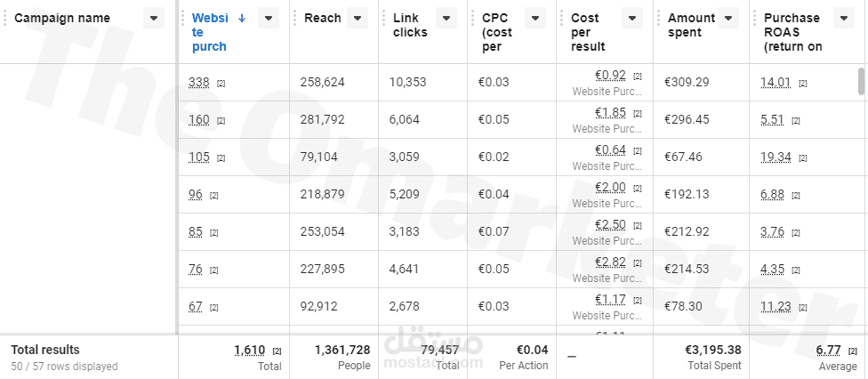Click the footnote marker next to 19.34 ROAS
The image size is (868, 379).
coord(802,158)
